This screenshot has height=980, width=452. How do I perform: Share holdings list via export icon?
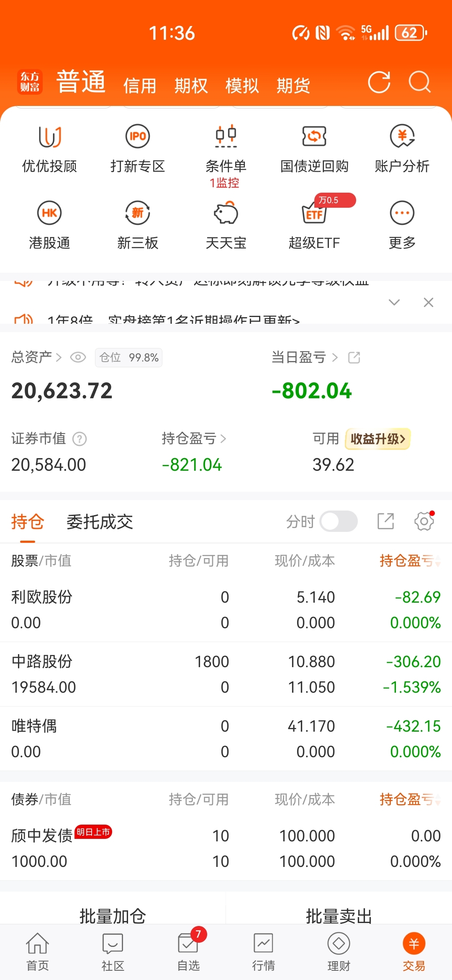coord(385,521)
